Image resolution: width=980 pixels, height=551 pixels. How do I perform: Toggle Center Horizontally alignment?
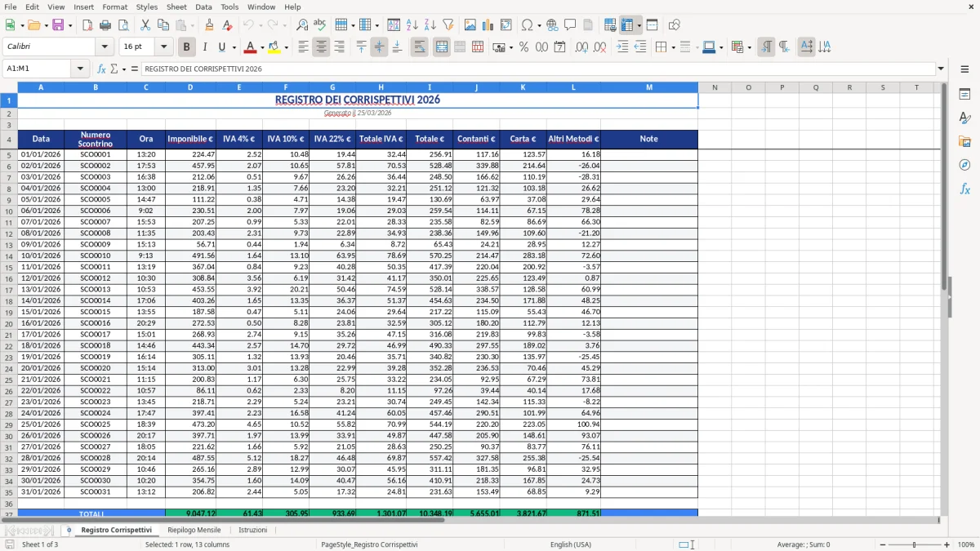(x=321, y=47)
